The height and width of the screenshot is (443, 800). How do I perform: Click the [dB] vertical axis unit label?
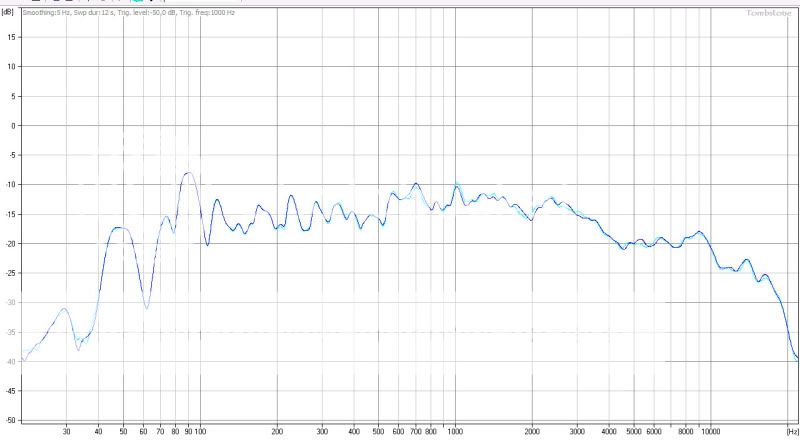(x=9, y=13)
